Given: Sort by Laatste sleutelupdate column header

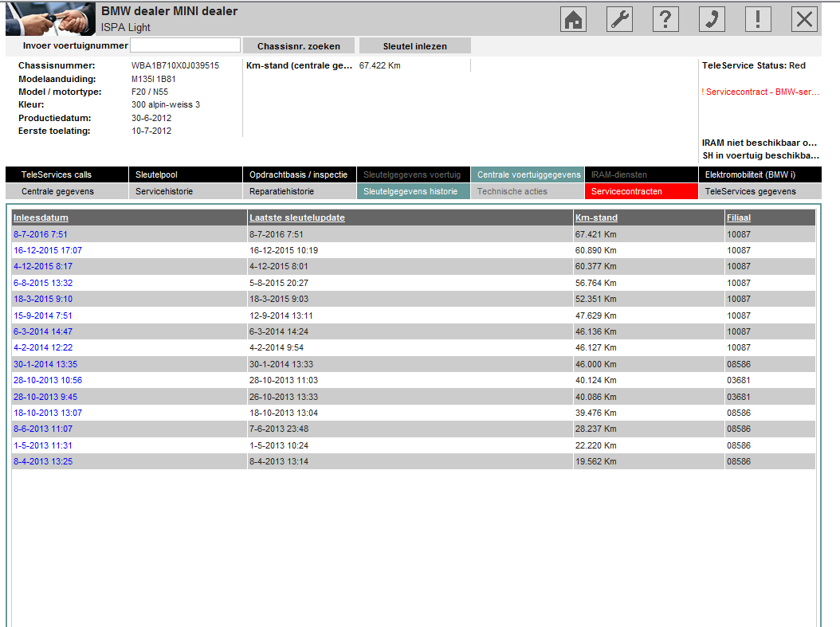Looking at the screenshot, I should pos(296,217).
